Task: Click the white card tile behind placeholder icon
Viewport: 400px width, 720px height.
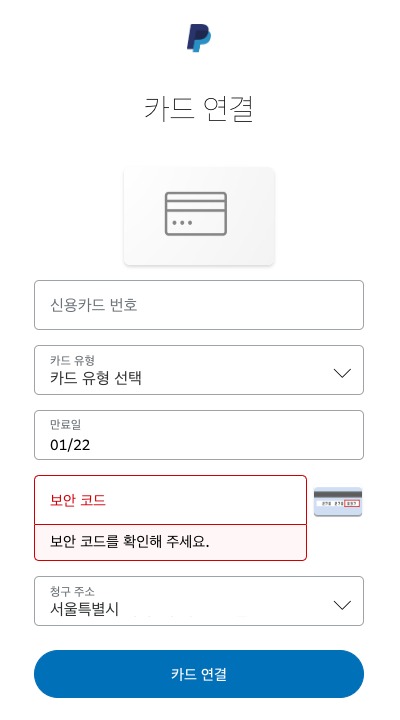Action: click(199, 216)
